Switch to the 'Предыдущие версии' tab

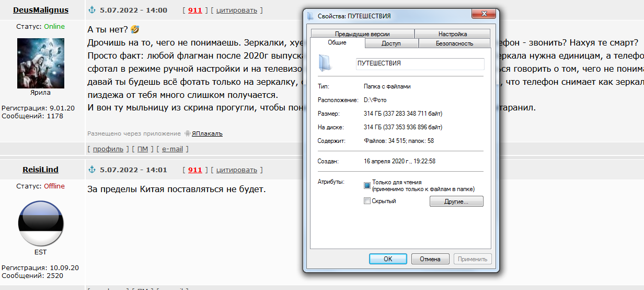coord(362,34)
